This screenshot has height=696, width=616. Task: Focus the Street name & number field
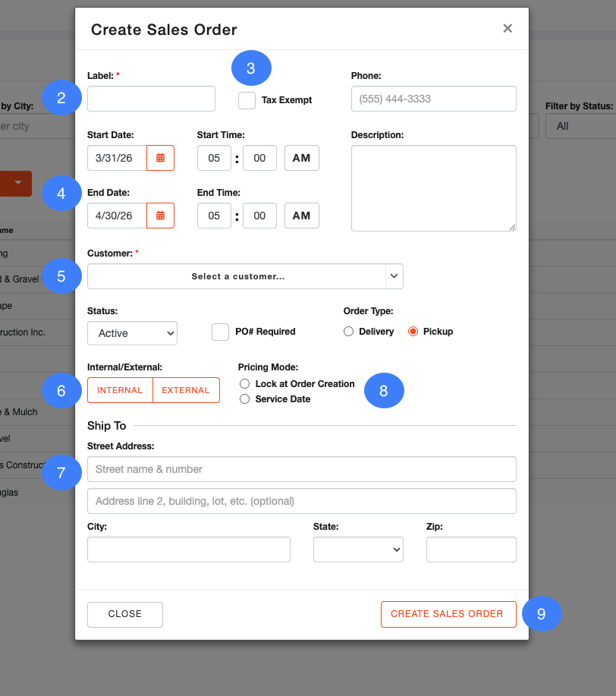point(301,469)
